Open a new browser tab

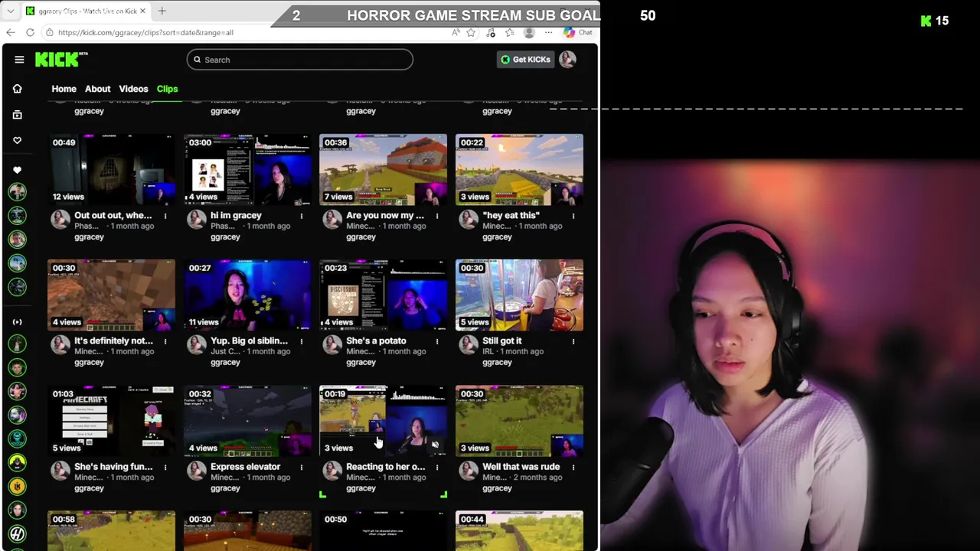(162, 11)
